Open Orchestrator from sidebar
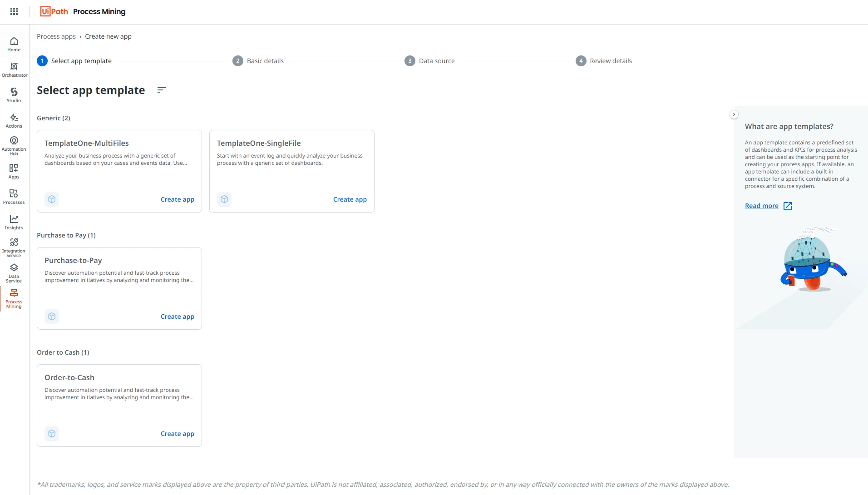The image size is (868, 495). point(14,70)
